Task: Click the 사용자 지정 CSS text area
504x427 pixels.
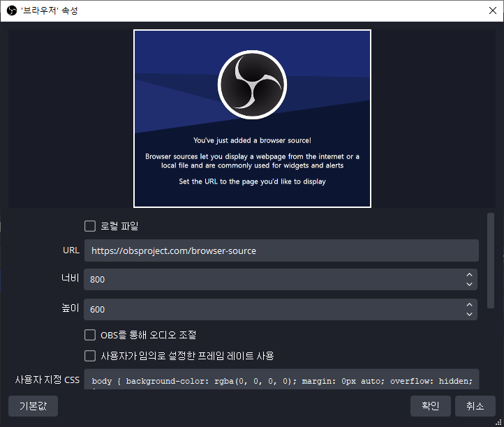Action: tap(281, 380)
